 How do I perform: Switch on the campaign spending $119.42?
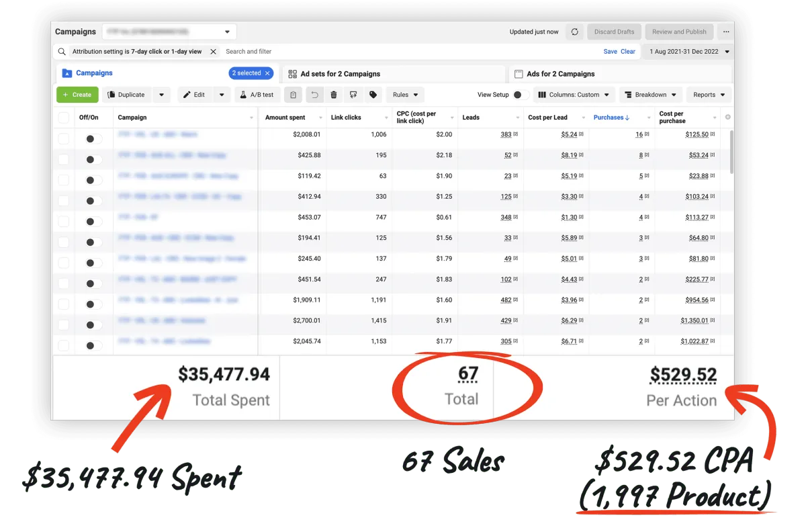point(94,180)
